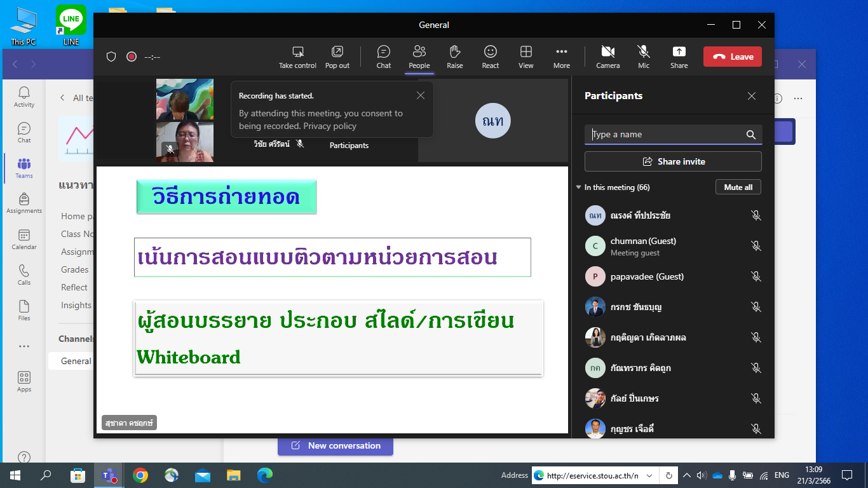Open the Insights tab in team
868x488 pixels.
pos(77,305)
